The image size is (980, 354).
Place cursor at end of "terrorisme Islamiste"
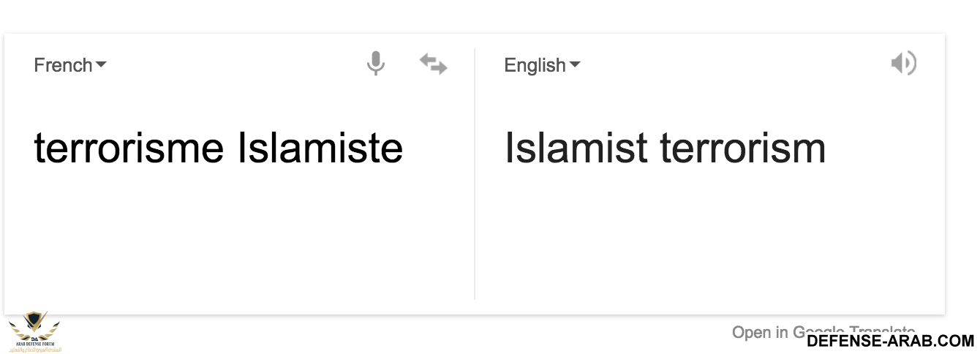tap(404, 148)
